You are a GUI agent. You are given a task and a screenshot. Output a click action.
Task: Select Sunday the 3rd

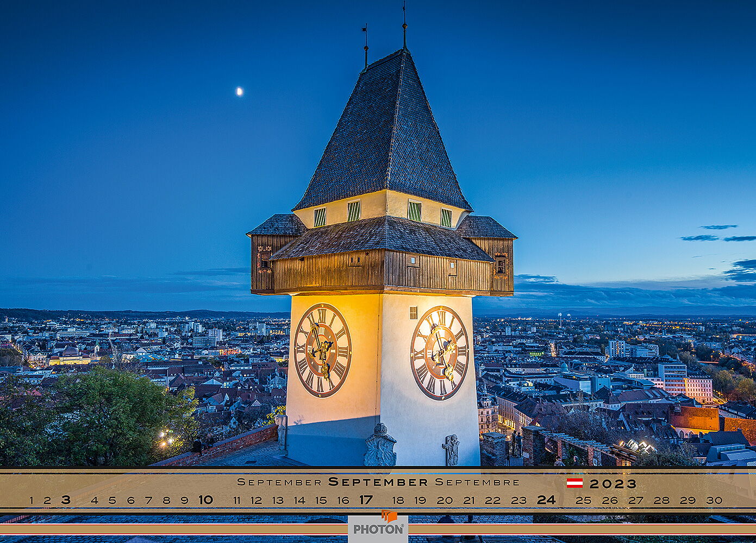click(x=66, y=500)
